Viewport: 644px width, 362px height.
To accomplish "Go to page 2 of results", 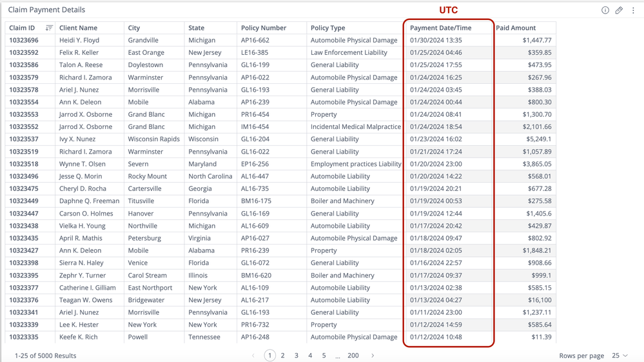I will pyautogui.click(x=283, y=356).
